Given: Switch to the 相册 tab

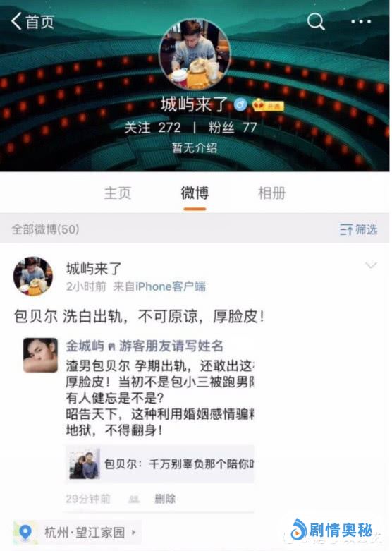Looking at the screenshot, I should coord(272,193).
